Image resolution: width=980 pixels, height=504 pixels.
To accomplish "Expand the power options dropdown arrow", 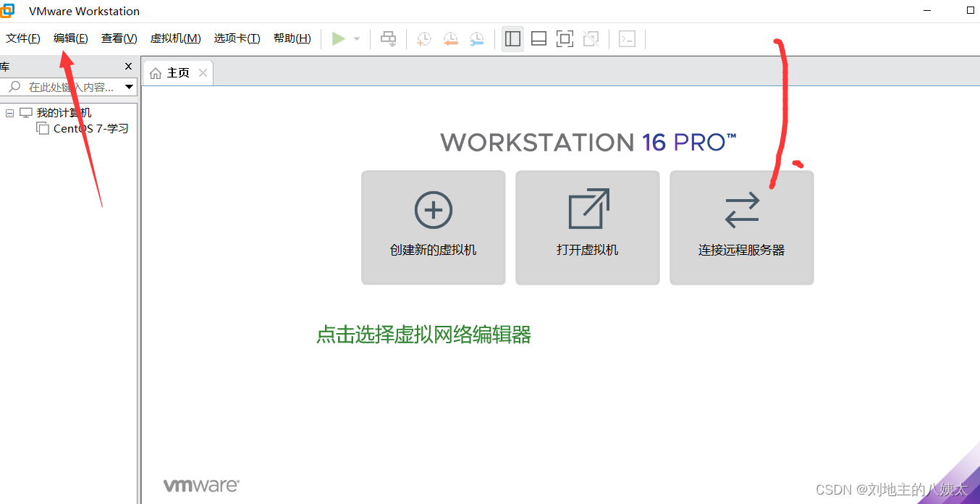I will [357, 39].
